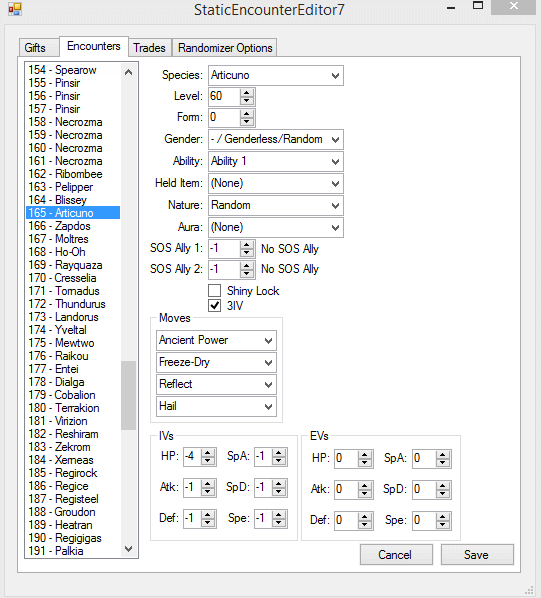Expand the Gender dropdown
The width and height of the screenshot is (541, 598).
tap(276, 139)
